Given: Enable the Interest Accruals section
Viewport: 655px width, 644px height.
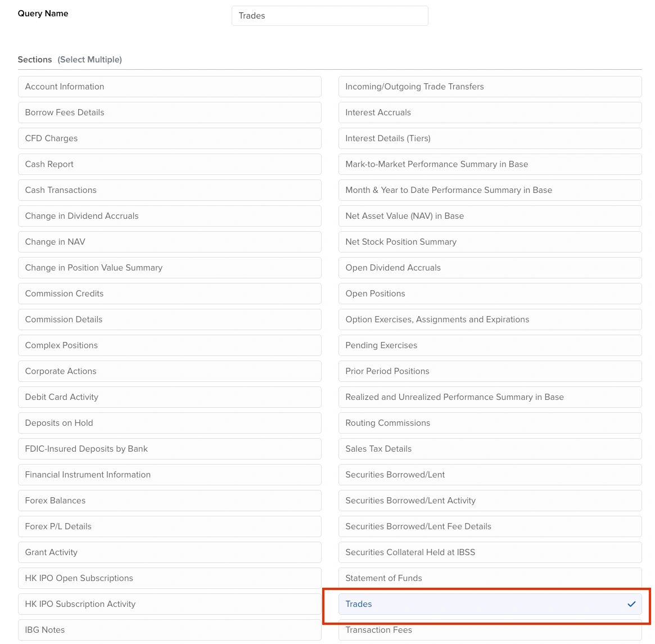Looking at the screenshot, I should tap(489, 112).
